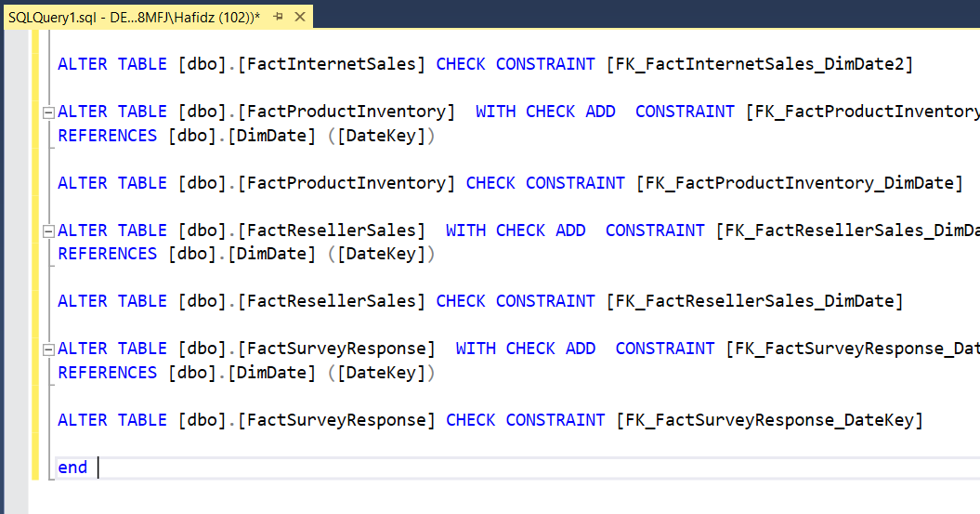Collapse the FactProductInventory ADD CONSTRAINT block
The width and height of the screenshot is (980, 514).
[x=47, y=112]
